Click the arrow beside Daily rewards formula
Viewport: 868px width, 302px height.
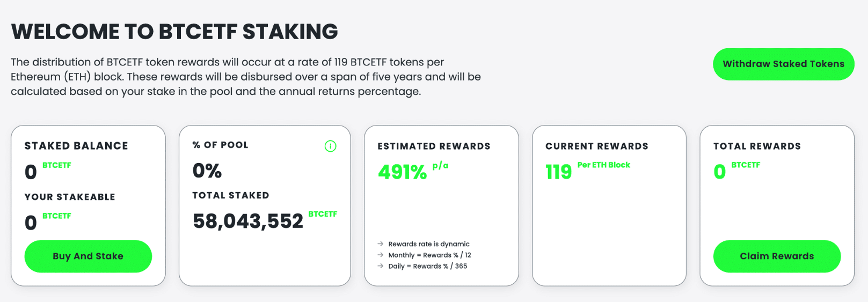coord(381,266)
